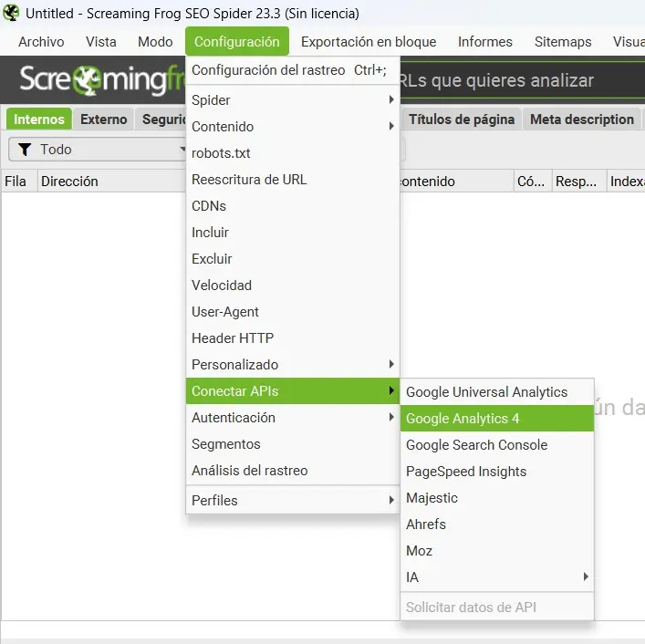
Task: Open the Archivo menu
Action: (x=41, y=42)
